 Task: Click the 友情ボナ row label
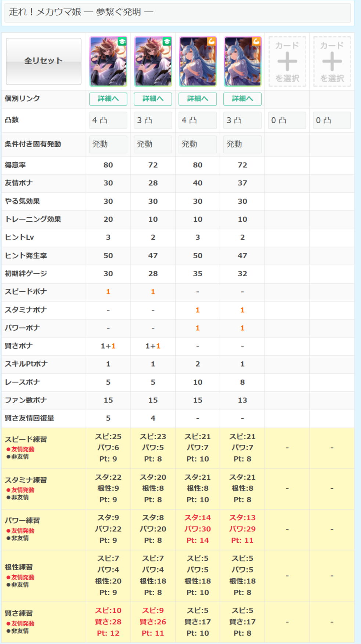coord(19,183)
